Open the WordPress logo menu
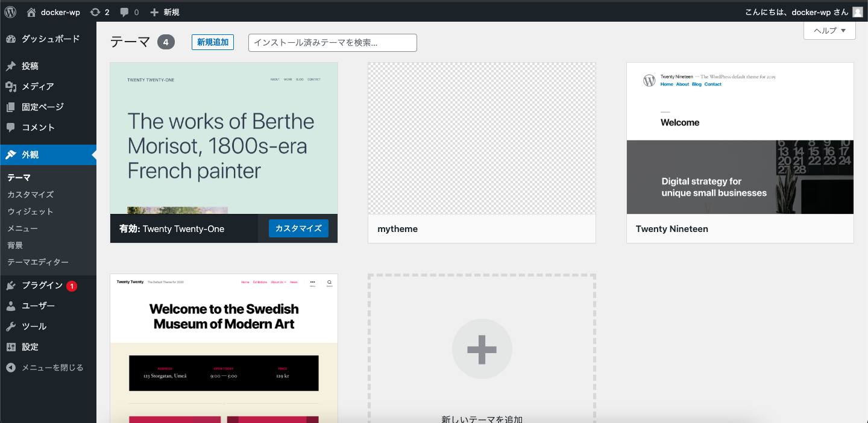This screenshot has width=868, height=423. [10, 11]
